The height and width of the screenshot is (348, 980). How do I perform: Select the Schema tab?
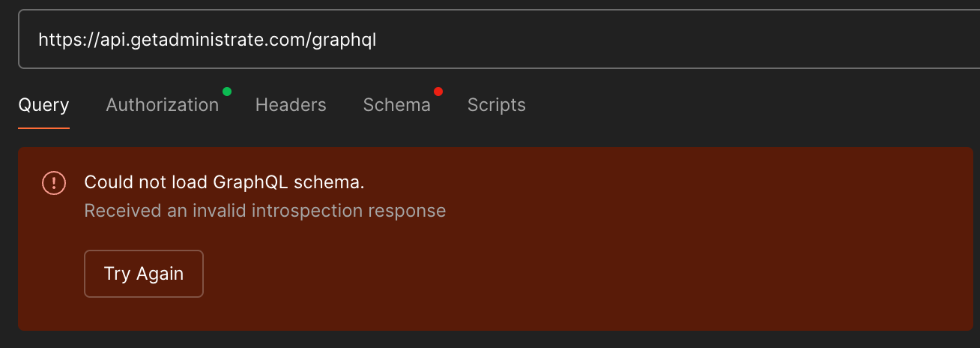tap(397, 105)
